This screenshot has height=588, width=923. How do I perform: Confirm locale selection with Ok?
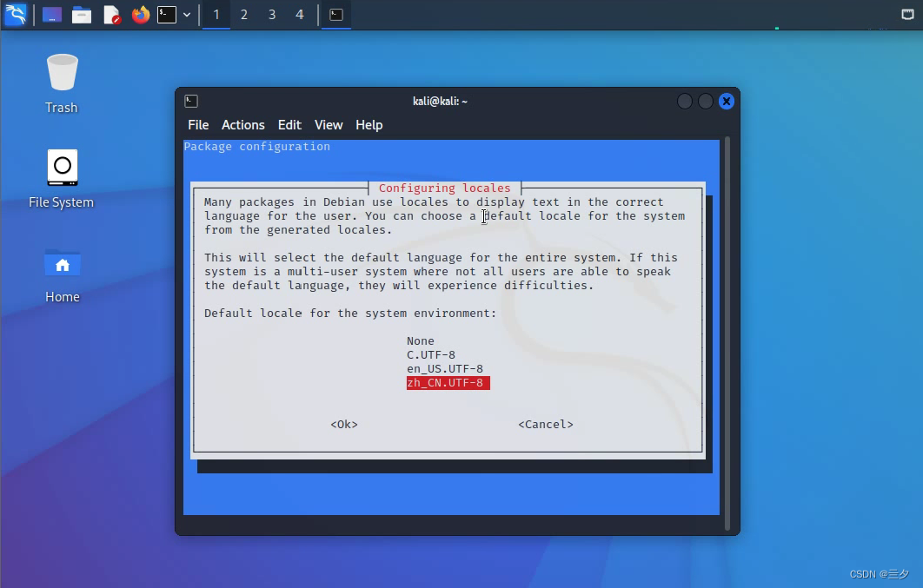click(344, 425)
